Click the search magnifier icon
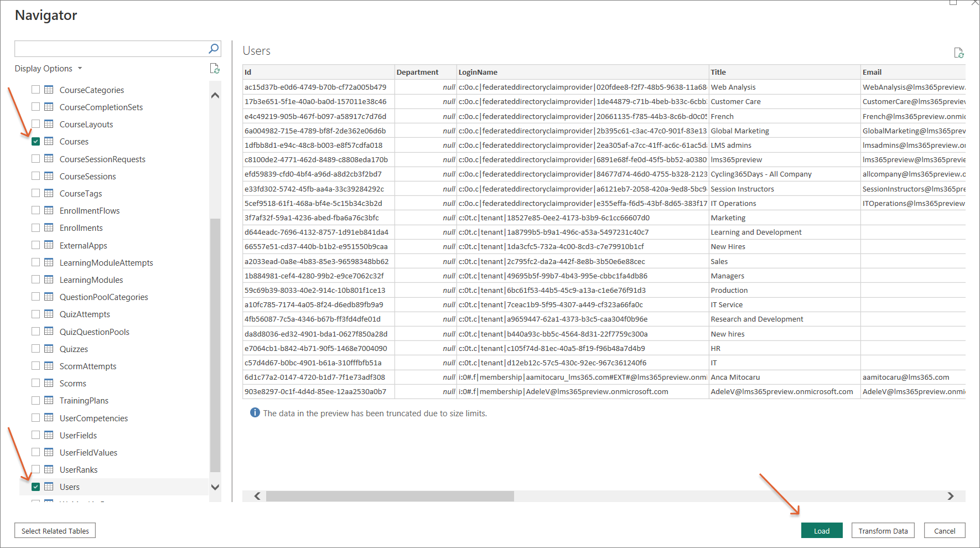Image resolution: width=980 pixels, height=548 pixels. point(214,49)
